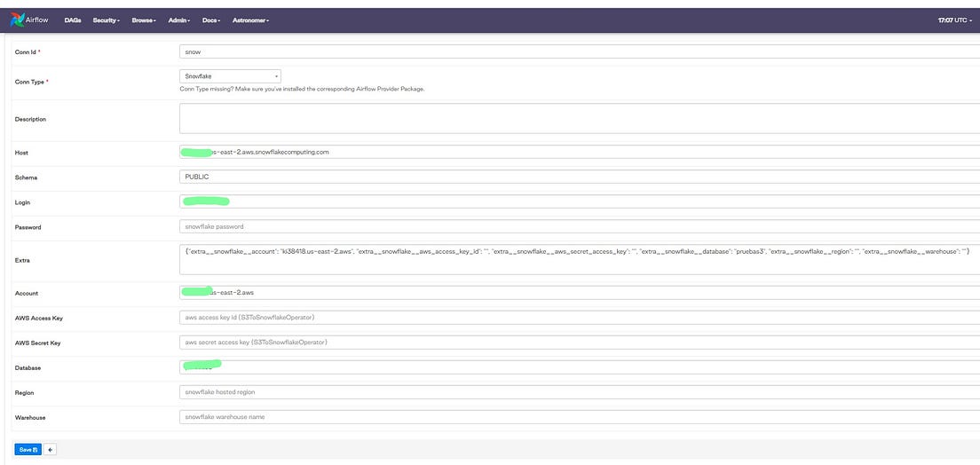This screenshot has width=980, height=465.
Task: Click the Host input field
Action: pyautogui.click(x=580, y=152)
